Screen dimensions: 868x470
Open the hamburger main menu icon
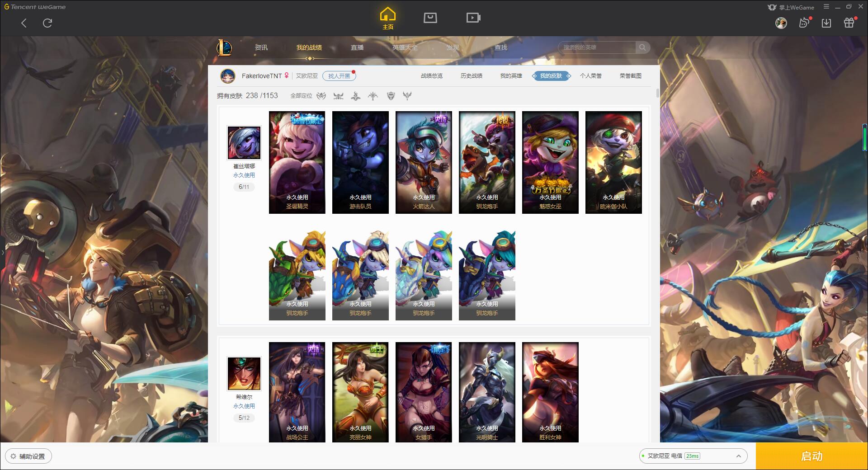pyautogui.click(x=826, y=7)
